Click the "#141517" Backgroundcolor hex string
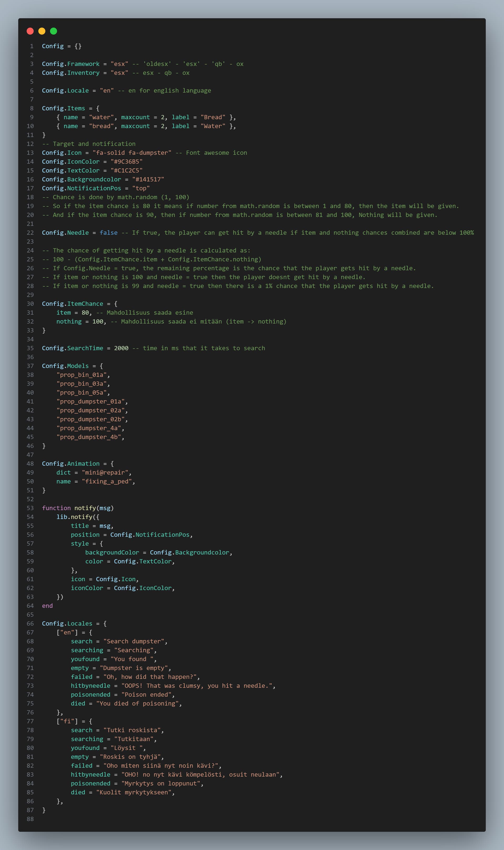 pyautogui.click(x=148, y=179)
